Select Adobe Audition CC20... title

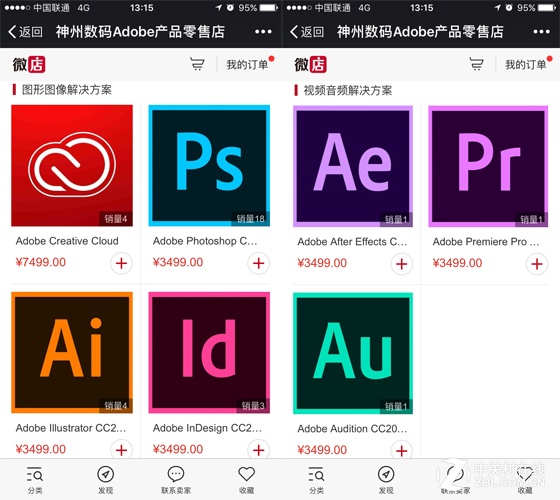coord(352,429)
